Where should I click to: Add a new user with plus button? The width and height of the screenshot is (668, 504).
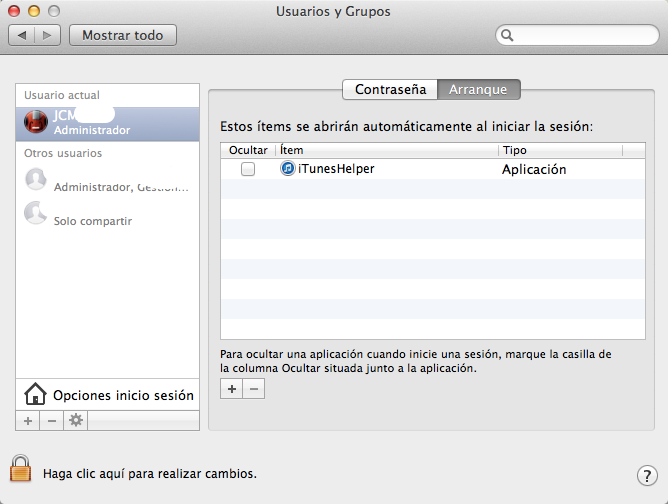pos(28,421)
